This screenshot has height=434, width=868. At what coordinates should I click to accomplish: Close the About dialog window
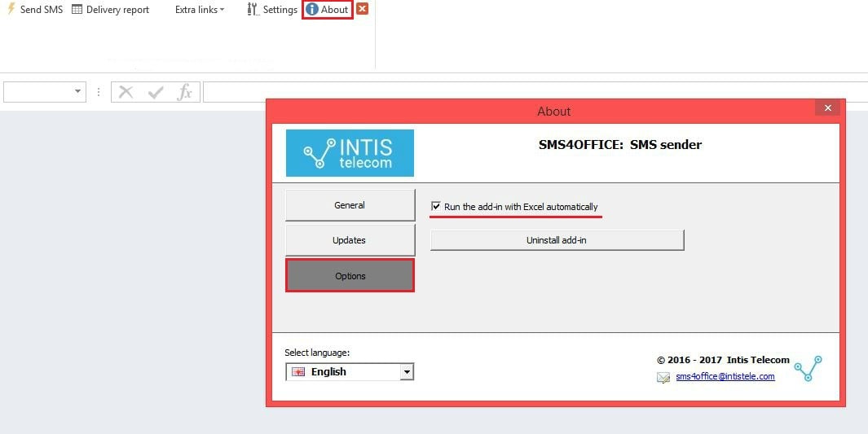pyautogui.click(x=827, y=107)
